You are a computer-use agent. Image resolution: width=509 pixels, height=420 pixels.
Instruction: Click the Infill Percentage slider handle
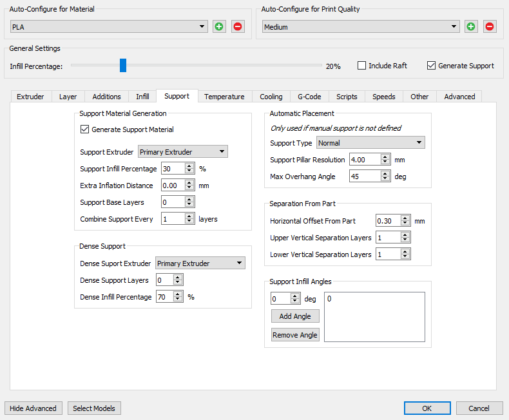pos(122,65)
